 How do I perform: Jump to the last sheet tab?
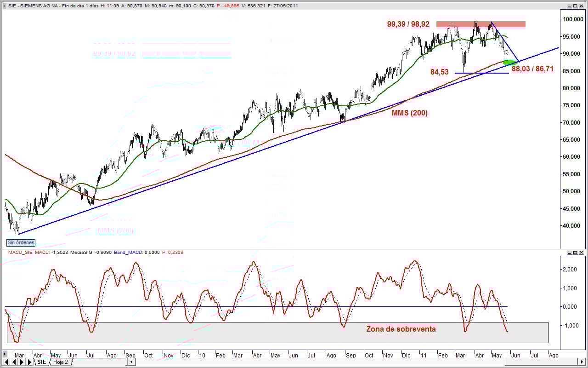tap(29, 362)
